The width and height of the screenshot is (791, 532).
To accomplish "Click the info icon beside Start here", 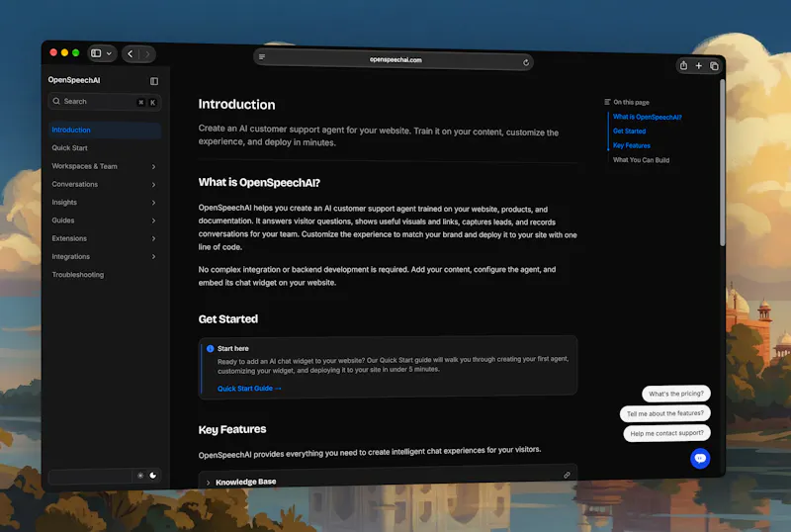I will click(x=210, y=348).
